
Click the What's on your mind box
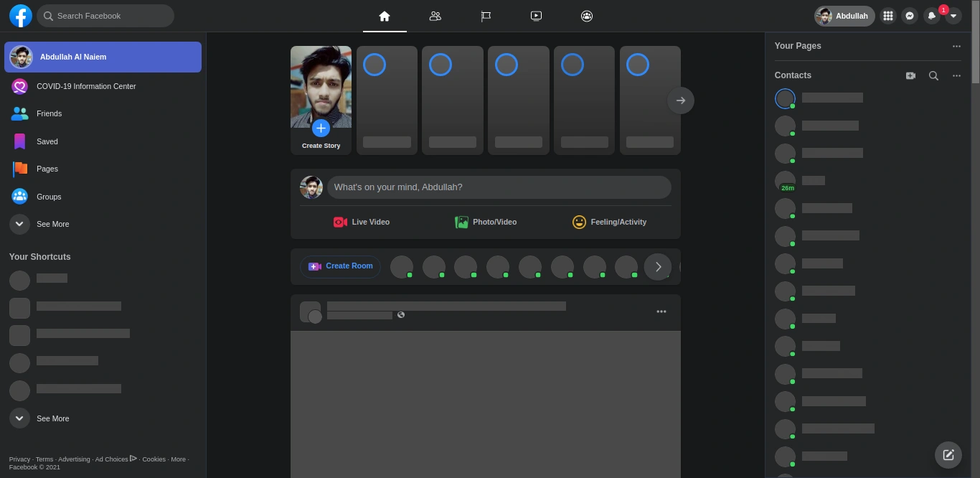tap(499, 187)
